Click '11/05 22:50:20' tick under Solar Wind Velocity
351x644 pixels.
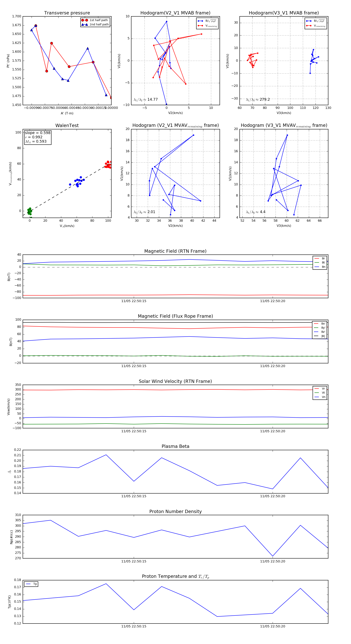273,431
